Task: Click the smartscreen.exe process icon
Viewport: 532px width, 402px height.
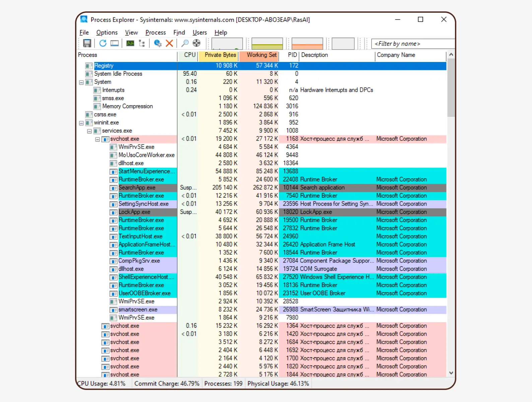Action: pos(114,310)
